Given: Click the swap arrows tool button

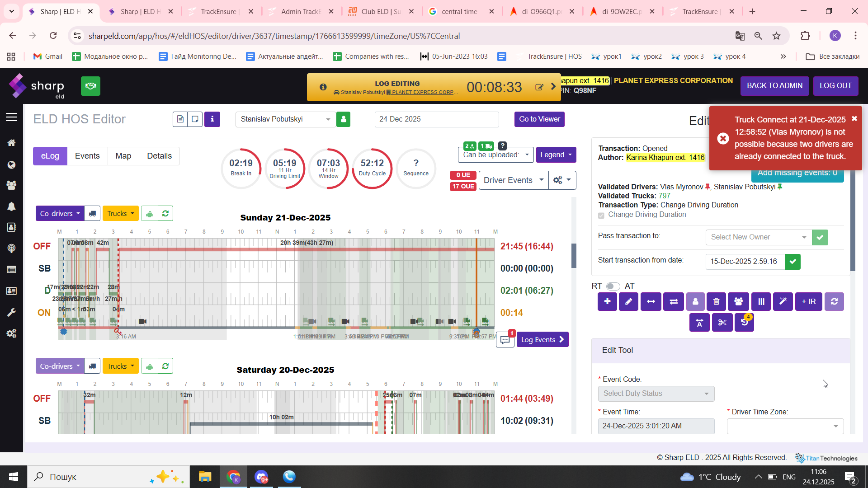Looking at the screenshot, I should pyautogui.click(x=673, y=302).
